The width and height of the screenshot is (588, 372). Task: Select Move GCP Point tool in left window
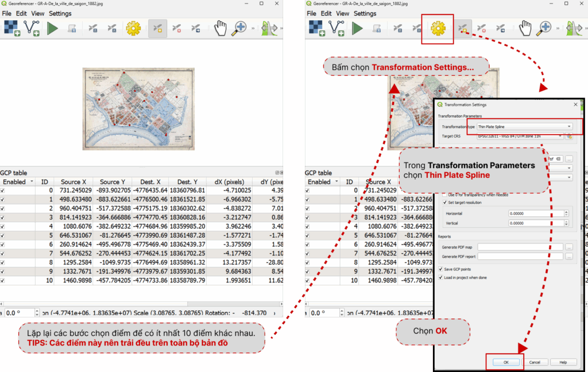[x=195, y=29]
